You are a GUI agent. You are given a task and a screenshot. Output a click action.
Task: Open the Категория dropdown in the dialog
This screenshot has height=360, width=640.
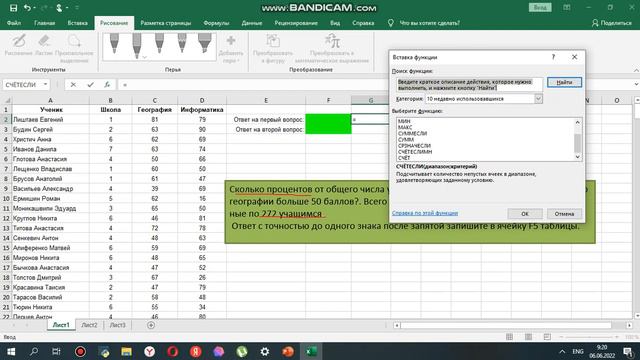(x=538, y=99)
